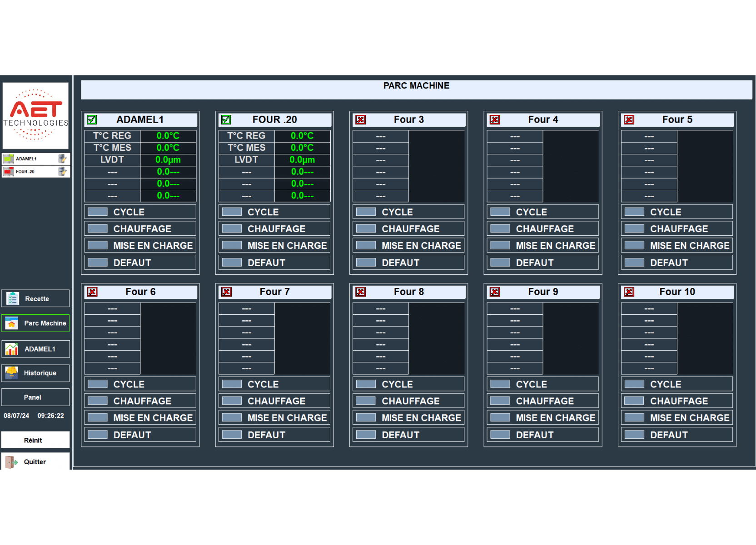Switch to the Parc Machine view

tap(35, 323)
